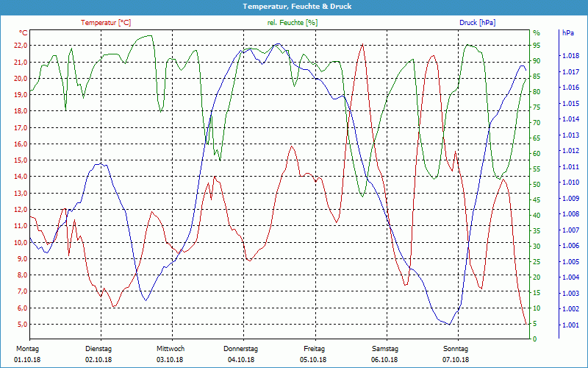The width and height of the screenshot is (588, 368).
Task: Click the 'Samstag' day label
Action: coord(385,348)
